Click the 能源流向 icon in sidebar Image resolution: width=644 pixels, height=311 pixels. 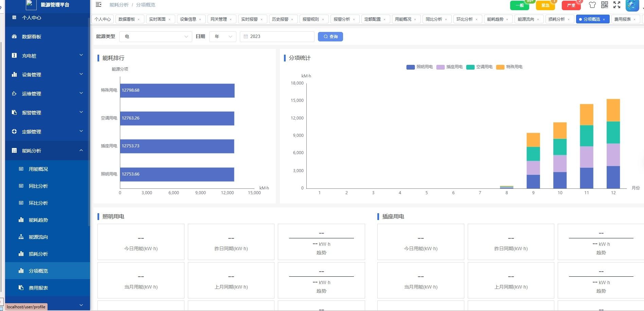[21, 237]
